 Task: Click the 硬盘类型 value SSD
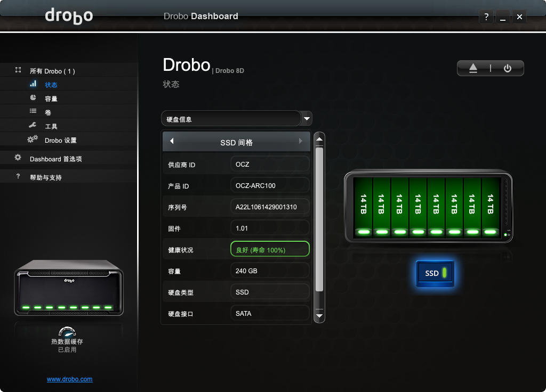(x=270, y=292)
